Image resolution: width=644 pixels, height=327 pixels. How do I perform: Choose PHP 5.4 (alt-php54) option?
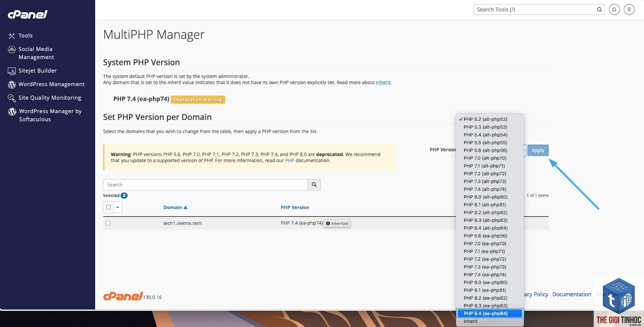tap(490, 135)
